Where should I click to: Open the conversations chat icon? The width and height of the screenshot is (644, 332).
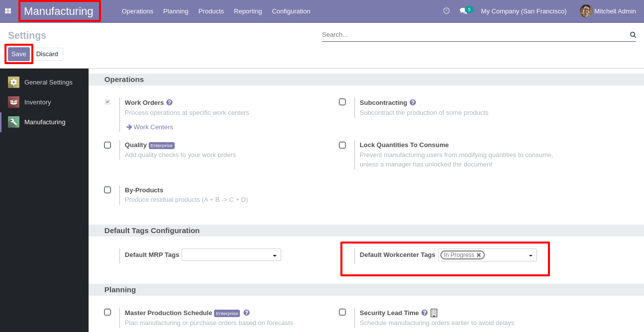click(463, 11)
